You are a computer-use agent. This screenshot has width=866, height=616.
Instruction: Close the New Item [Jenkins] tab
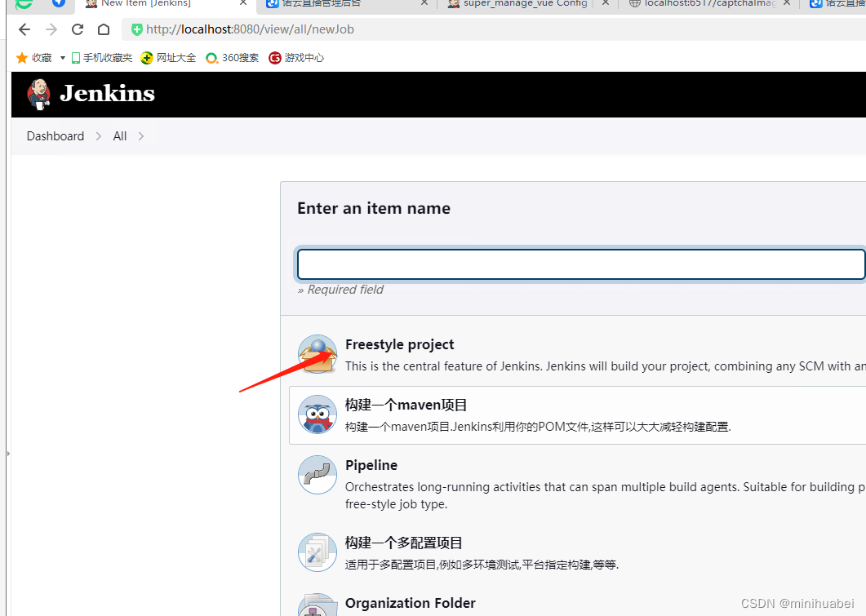pos(243,2)
